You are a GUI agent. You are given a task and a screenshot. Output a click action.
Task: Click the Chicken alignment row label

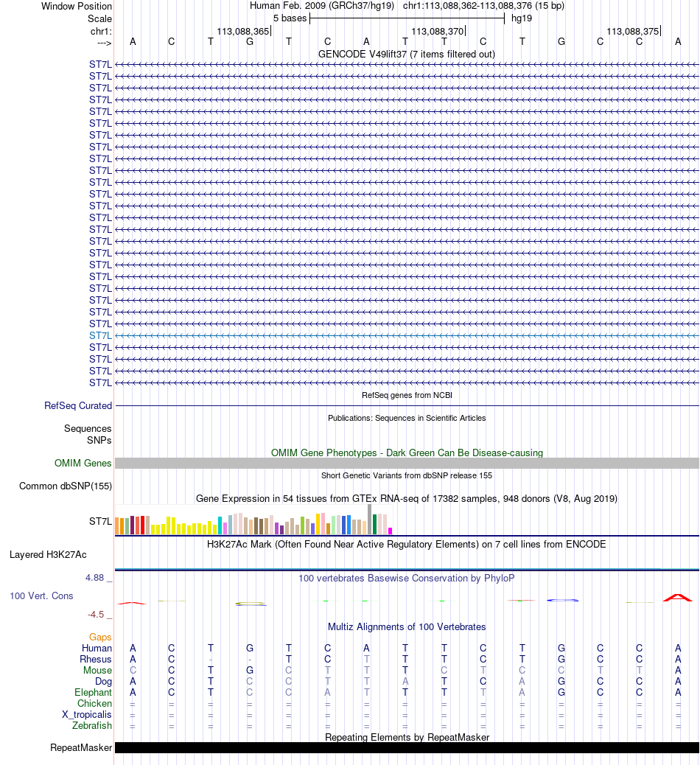[x=94, y=704]
